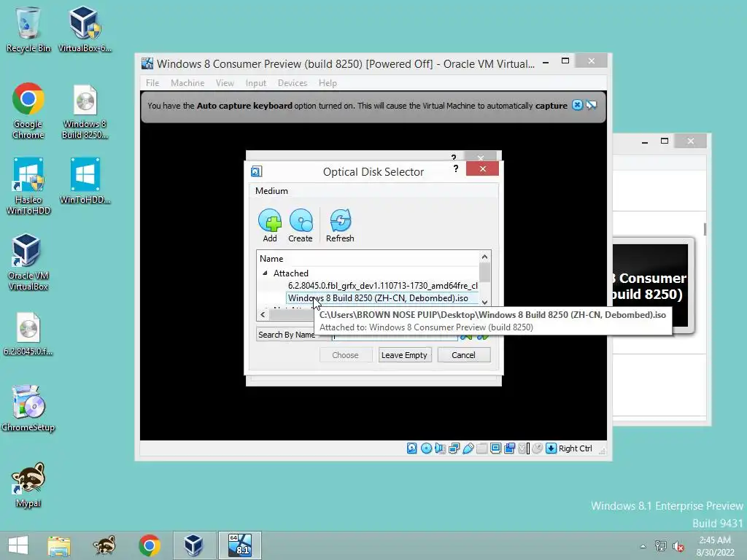Open Recycle Bin desktop icon
This screenshot has width=747, height=560.
coord(28,29)
